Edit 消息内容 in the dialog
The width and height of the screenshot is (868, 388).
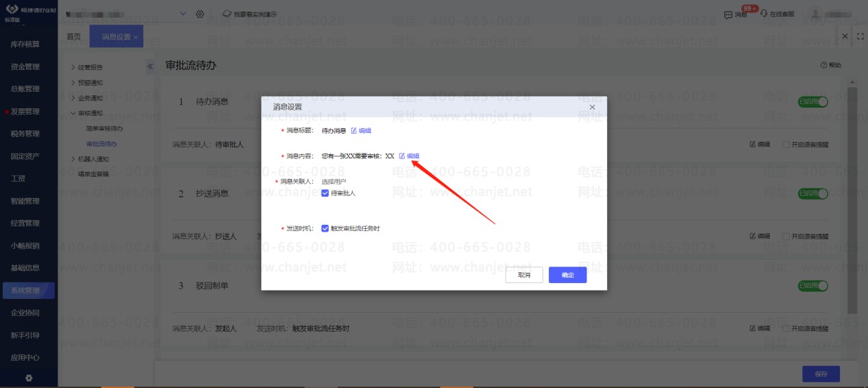coord(409,156)
